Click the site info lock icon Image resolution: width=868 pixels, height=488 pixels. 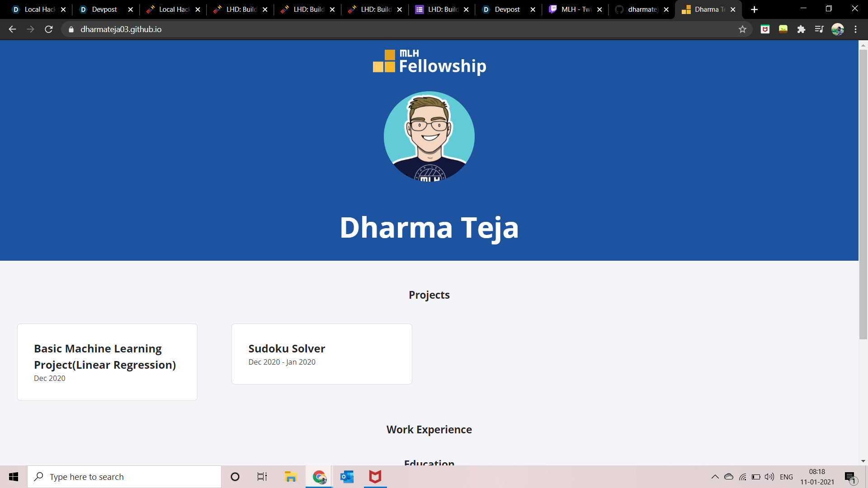pyautogui.click(x=71, y=29)
